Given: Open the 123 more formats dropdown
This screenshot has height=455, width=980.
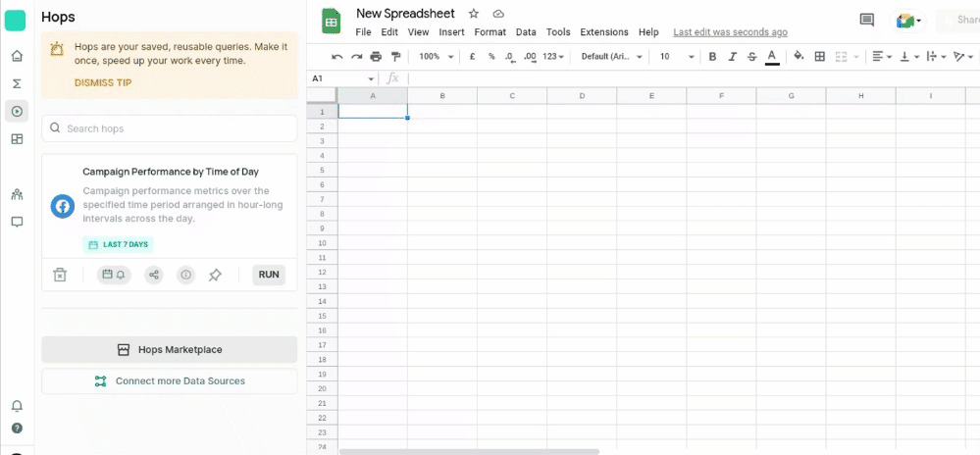Looking at the screenshot, I should click(552, 56).
